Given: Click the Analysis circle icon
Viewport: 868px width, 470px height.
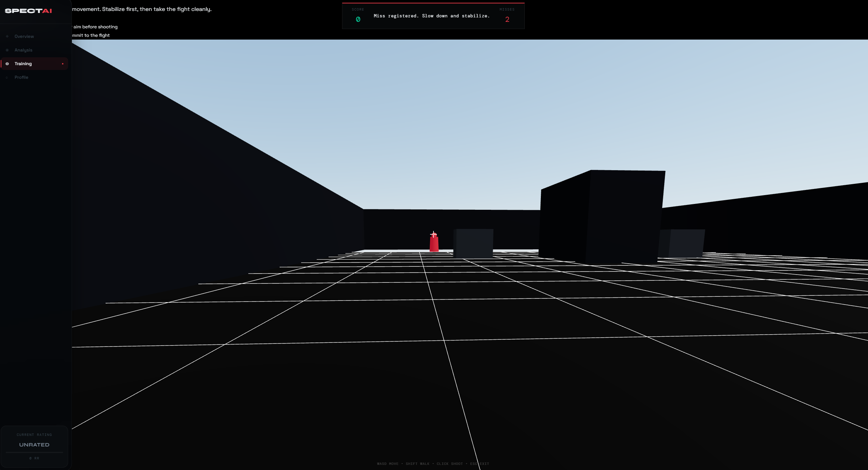Looking at the screenshot, I should pyautogui.click(x=7, y=50).
